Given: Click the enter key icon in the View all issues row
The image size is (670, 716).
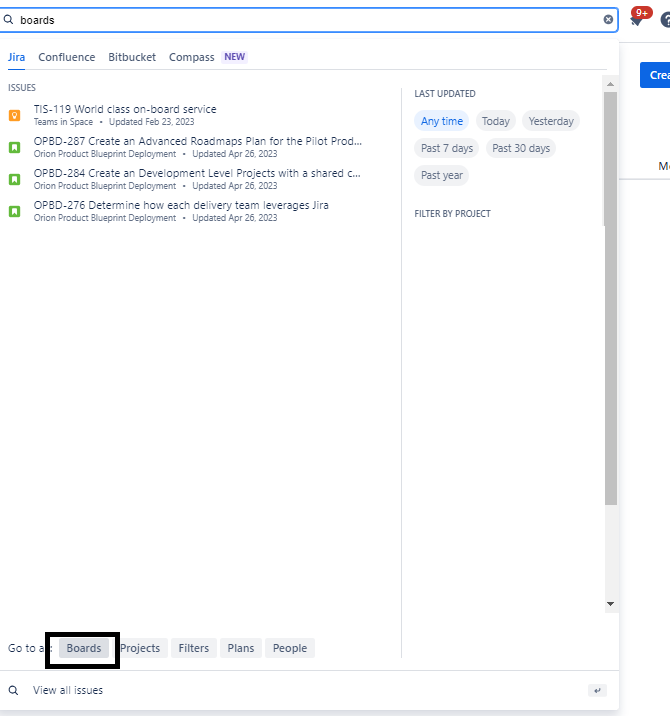Looking at the screenshot, I should coord(597,690).
